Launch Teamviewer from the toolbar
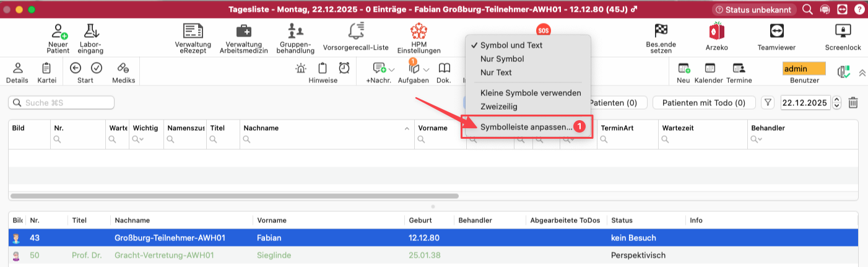Viewport: 868px width, 267px height. (x=776, y=31)
